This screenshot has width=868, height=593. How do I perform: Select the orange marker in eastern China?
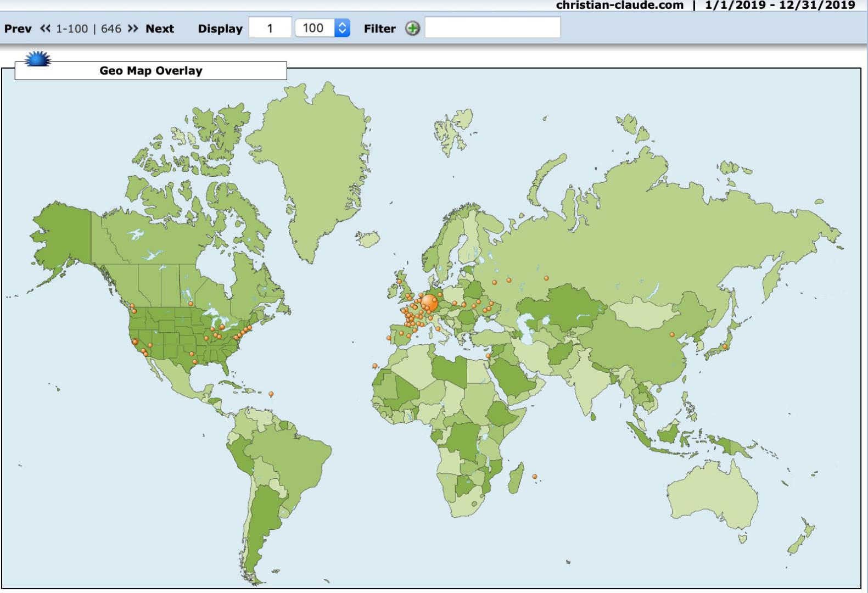click(x=672, y=334)
